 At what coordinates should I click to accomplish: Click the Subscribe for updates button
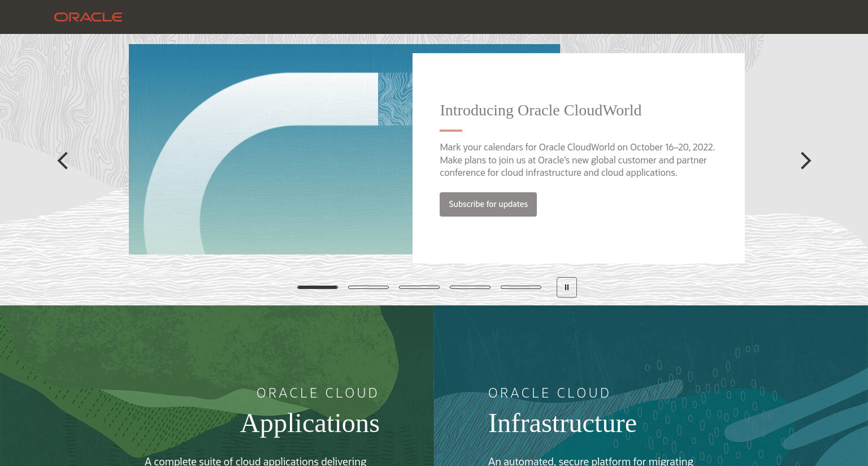tap(488, 204)
